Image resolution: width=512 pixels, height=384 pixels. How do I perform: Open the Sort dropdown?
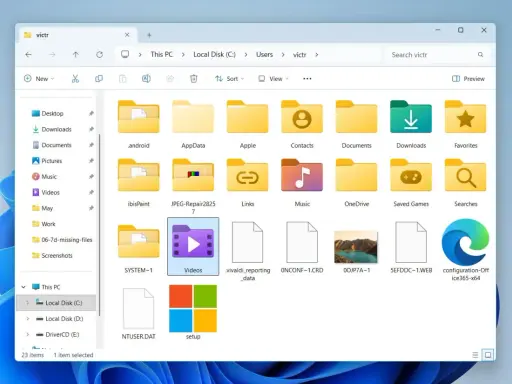point(230,79)
